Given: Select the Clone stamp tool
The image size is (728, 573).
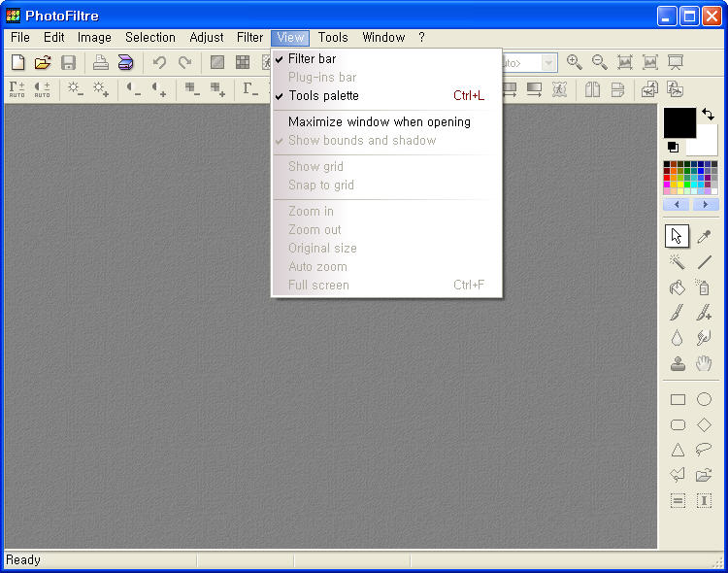Looking at the screenshot, I should coord(678,363).
